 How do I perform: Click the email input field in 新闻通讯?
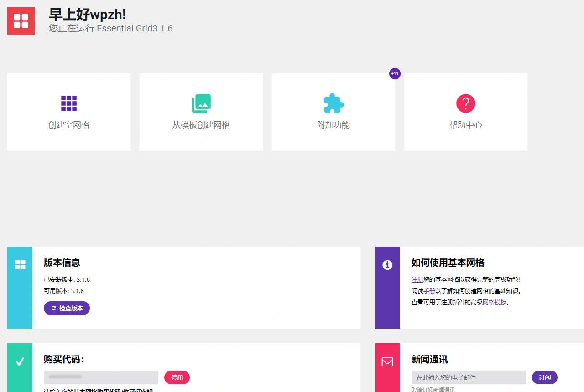[469, 377]
